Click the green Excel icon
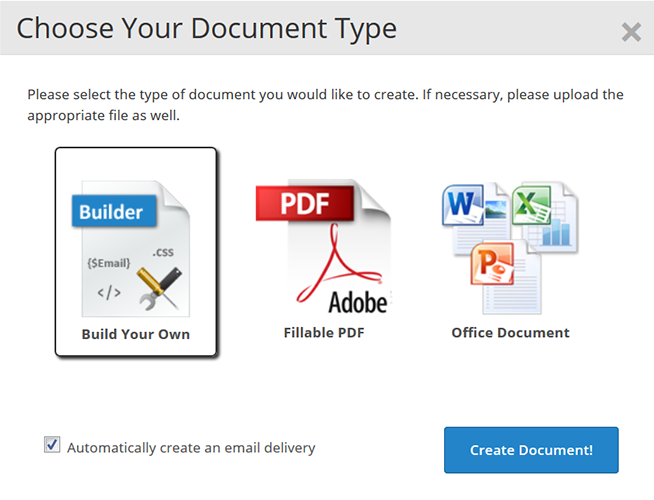Screen dimensions: 654x500 [528, 208]
